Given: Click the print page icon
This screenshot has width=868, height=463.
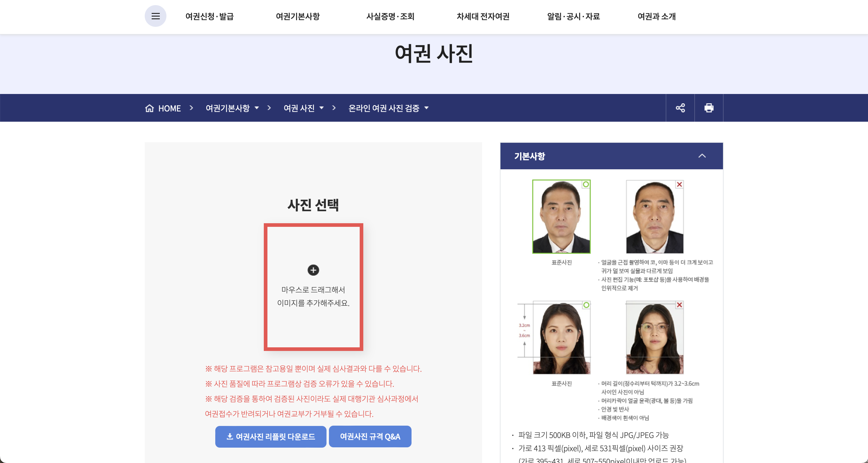Looking at the screenshot, I should tap(709, 108).
